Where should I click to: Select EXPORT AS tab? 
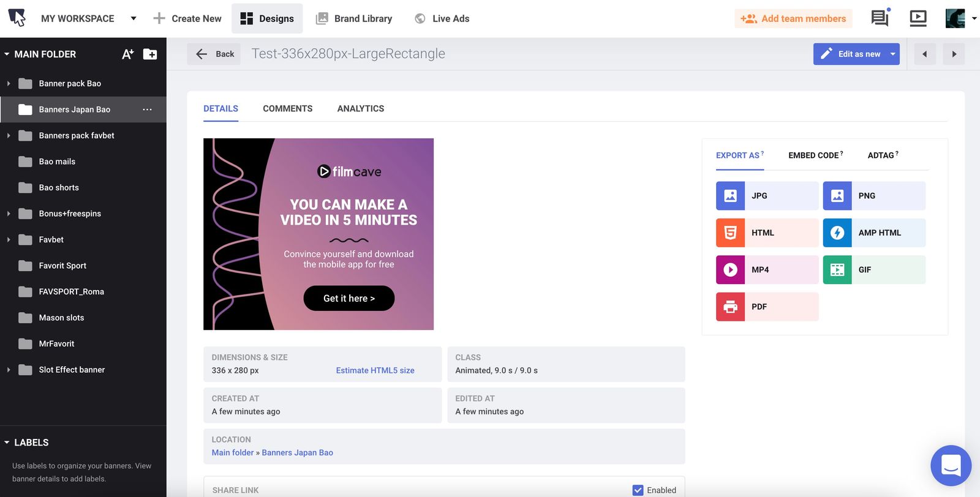pos(739,155)
